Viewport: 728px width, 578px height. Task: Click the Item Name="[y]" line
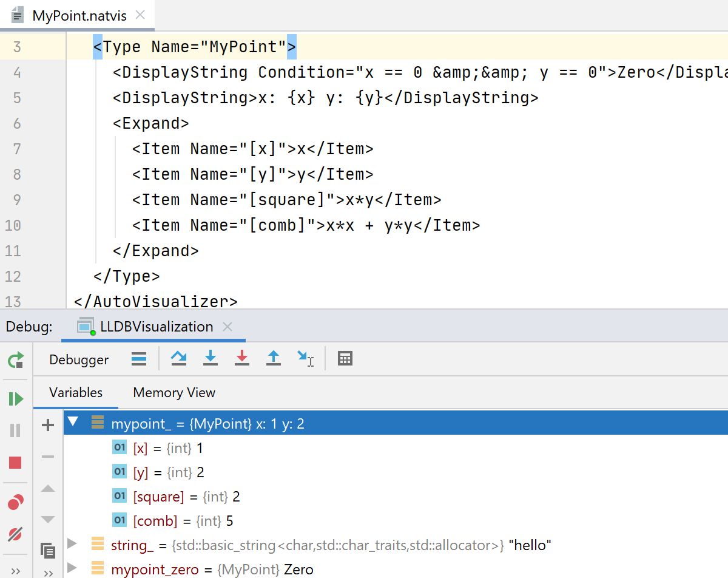tap(253, 174)
